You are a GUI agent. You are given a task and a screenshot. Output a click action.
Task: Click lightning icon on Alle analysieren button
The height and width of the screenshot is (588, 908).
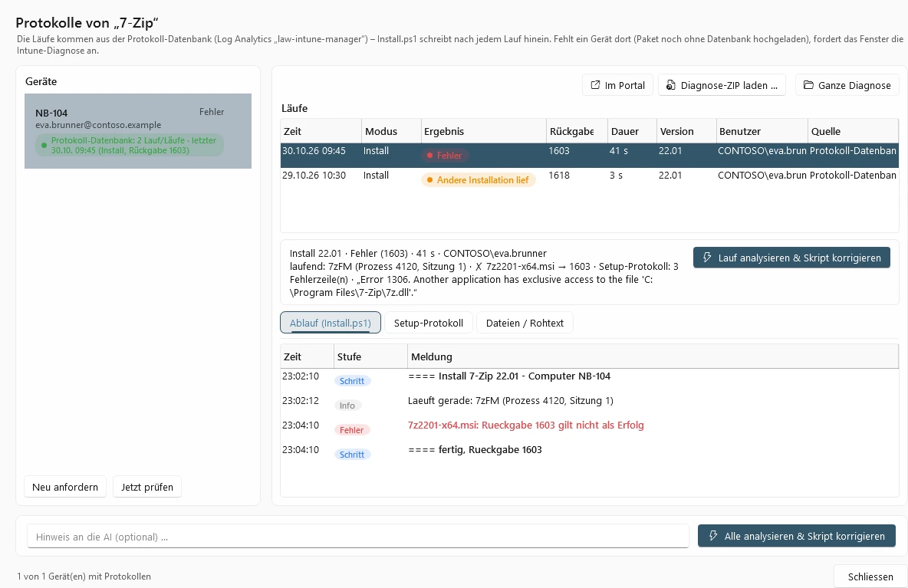click(x=713, y=536)
